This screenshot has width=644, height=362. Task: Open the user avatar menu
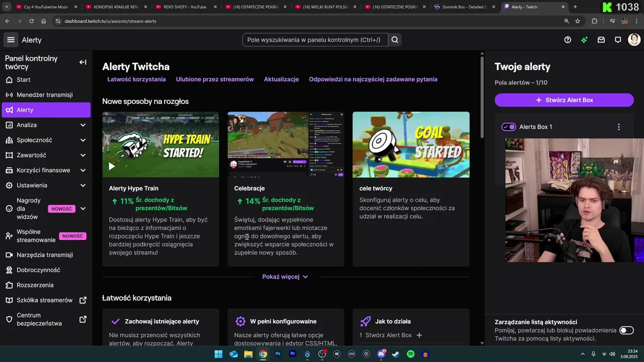coord(634,40)
